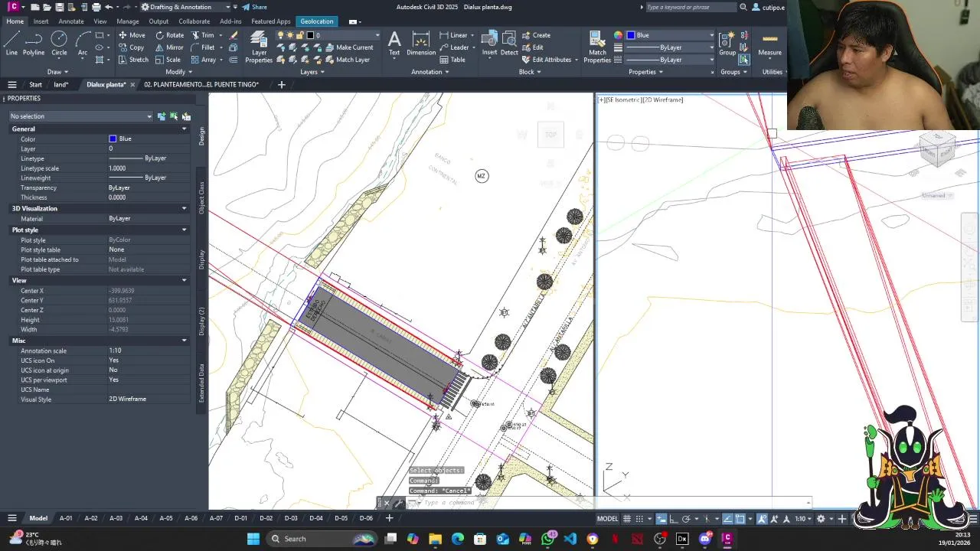The height and width of the screenshot is (551, 980).
Task: Click the Scale tool
Action: tap(168, 60)
